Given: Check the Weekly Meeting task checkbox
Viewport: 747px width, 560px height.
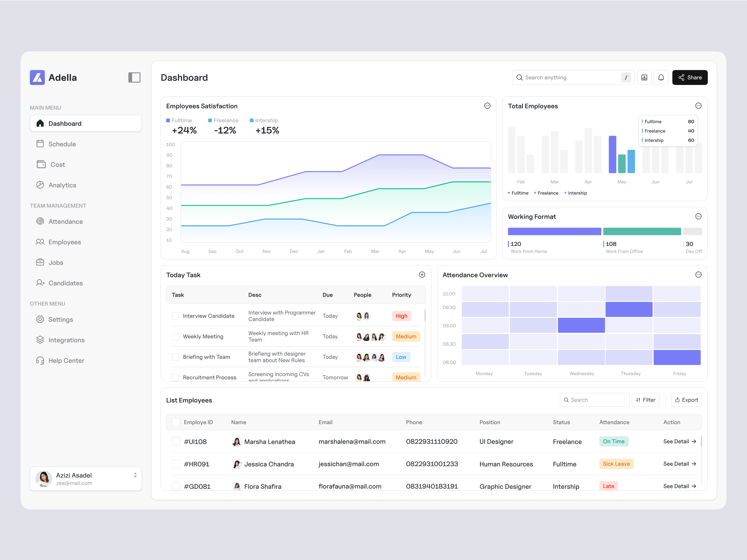Looking at the screenshot, I should point(176,336).
